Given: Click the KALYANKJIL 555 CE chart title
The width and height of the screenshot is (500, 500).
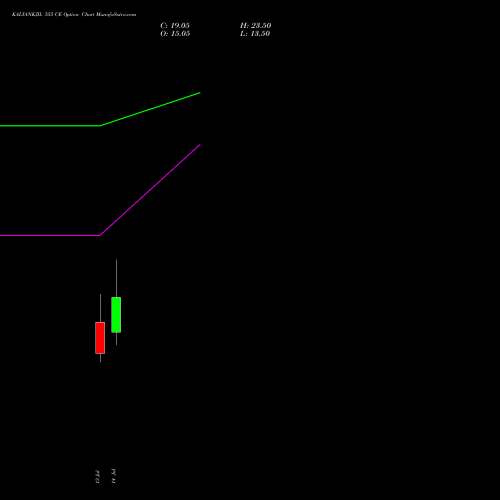Looking at the screenshot, I should [74, 15].
